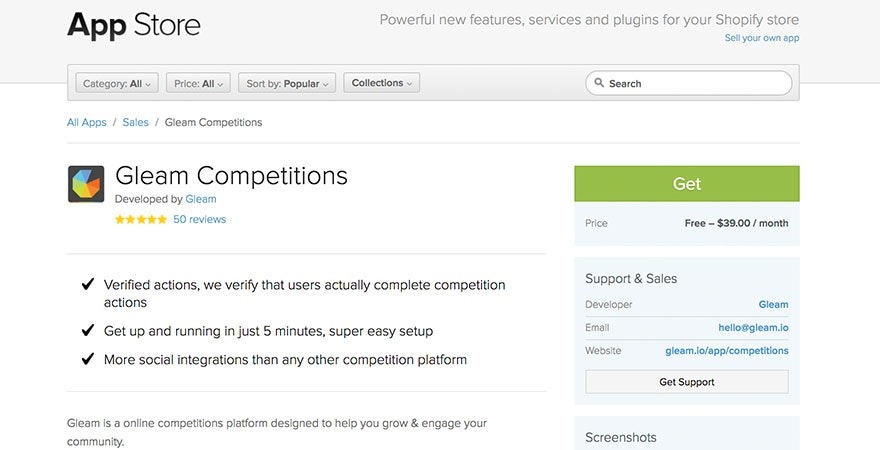This screenshot has height=450, width=880.
Task: Expand the Collections dropdown
Action: 381,83
